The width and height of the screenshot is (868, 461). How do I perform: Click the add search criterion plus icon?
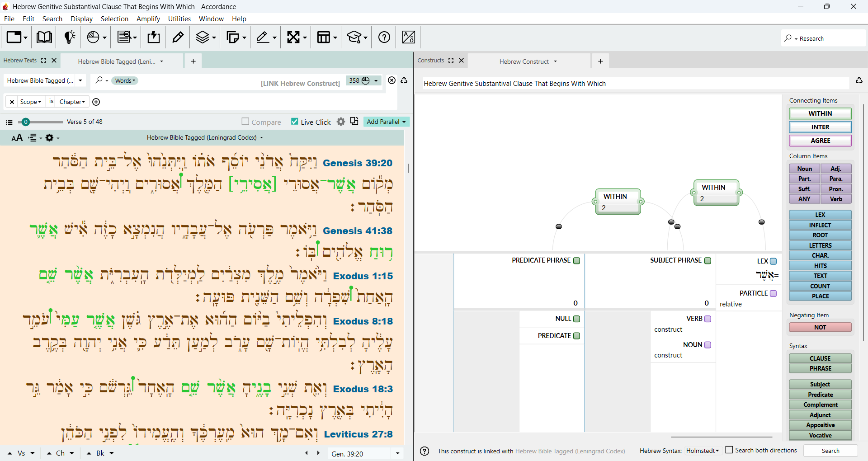tap(96, 102)
